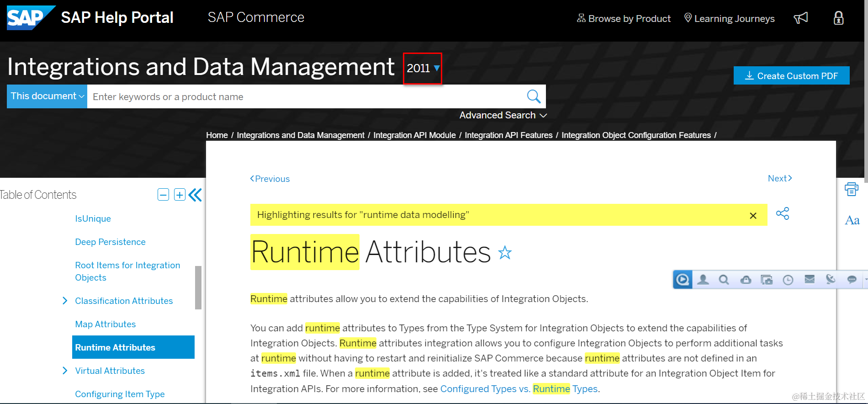Open Map Attributes topic
Image resolution: width=868 pixels, height=404 pixels.
point(106,324)
